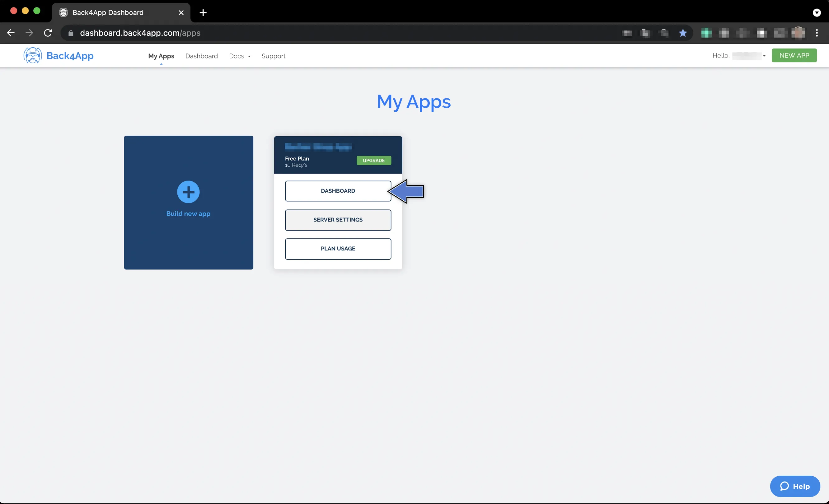
Task: Close the Back4App Dashboard tab
Action: tap(181, 13)
